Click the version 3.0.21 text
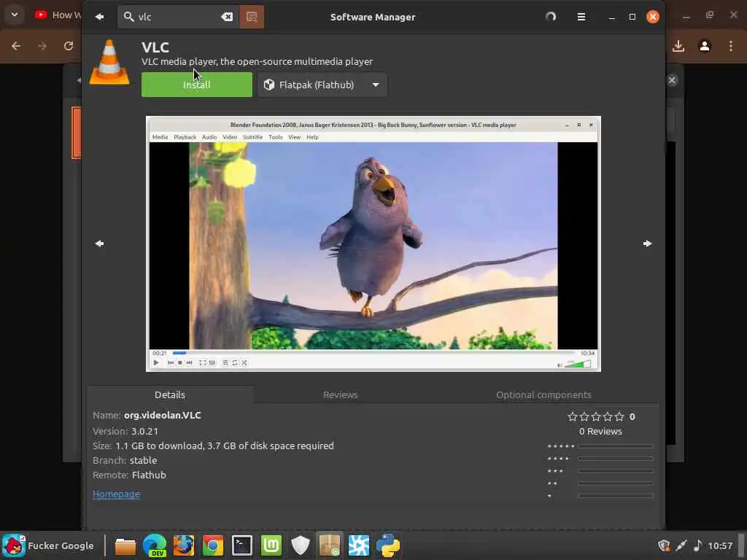 [145, 432]
